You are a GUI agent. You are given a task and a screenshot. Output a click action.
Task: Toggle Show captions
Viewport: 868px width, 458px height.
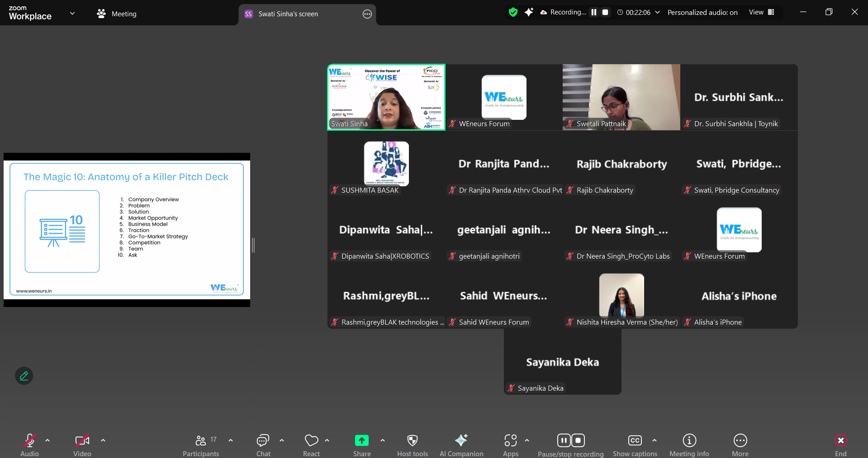635,445
